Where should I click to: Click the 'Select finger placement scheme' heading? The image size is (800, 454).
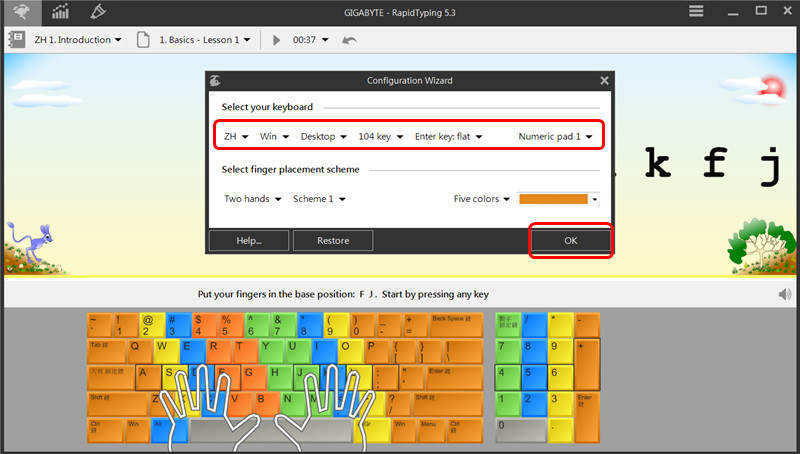coord(290,169)
